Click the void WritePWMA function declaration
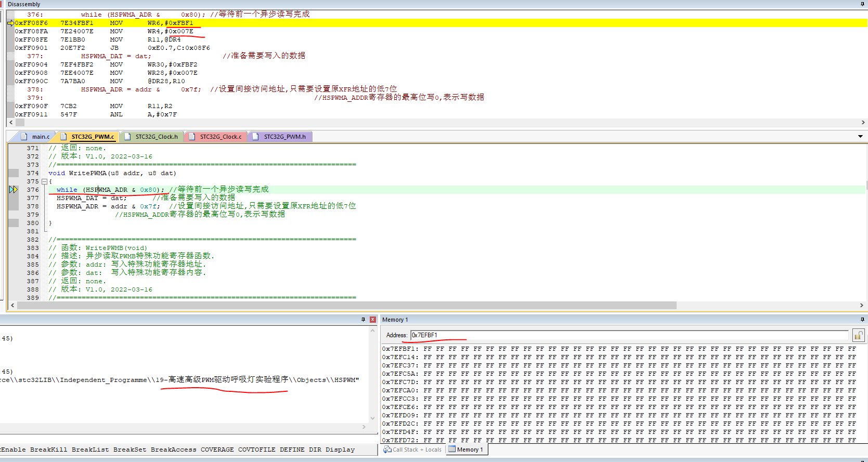The image size is (868, 462). coord(112,173)
